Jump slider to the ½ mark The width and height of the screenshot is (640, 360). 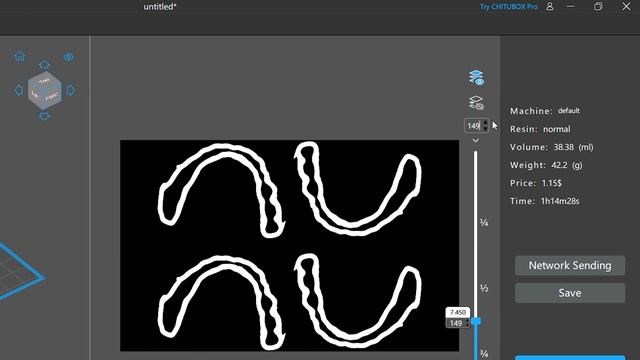484,289
